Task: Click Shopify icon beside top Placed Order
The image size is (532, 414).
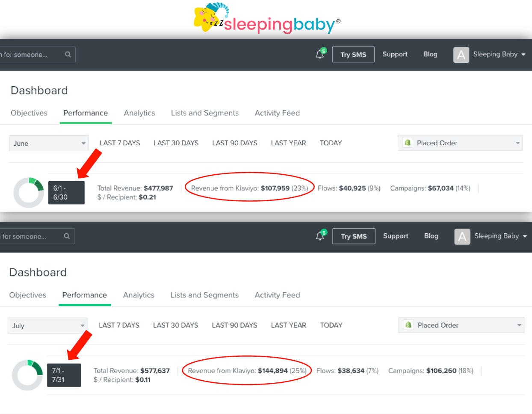Action: coord(408,143)
